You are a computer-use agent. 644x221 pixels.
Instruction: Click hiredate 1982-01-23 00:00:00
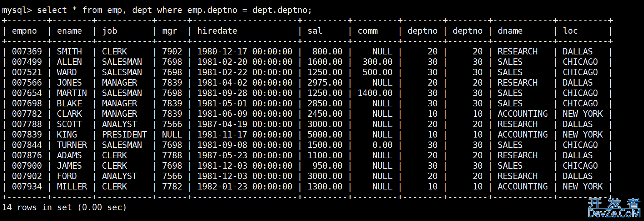point(245,187)
